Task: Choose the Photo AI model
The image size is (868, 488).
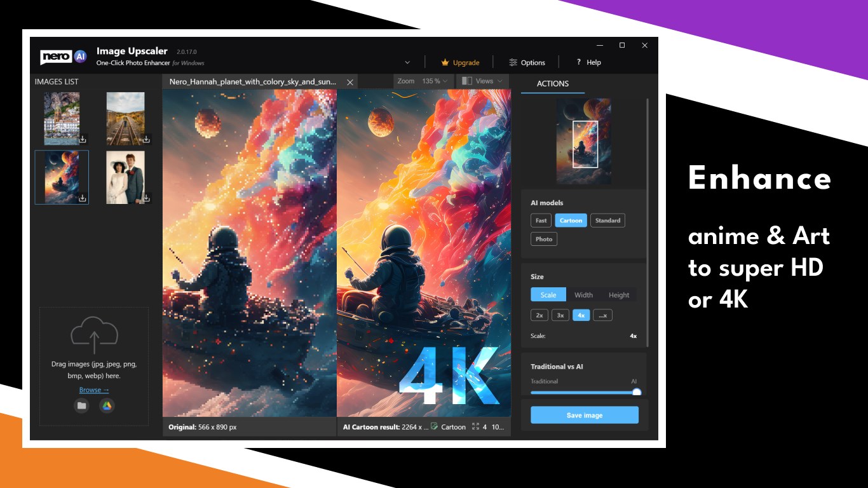Action: [544, 239]
